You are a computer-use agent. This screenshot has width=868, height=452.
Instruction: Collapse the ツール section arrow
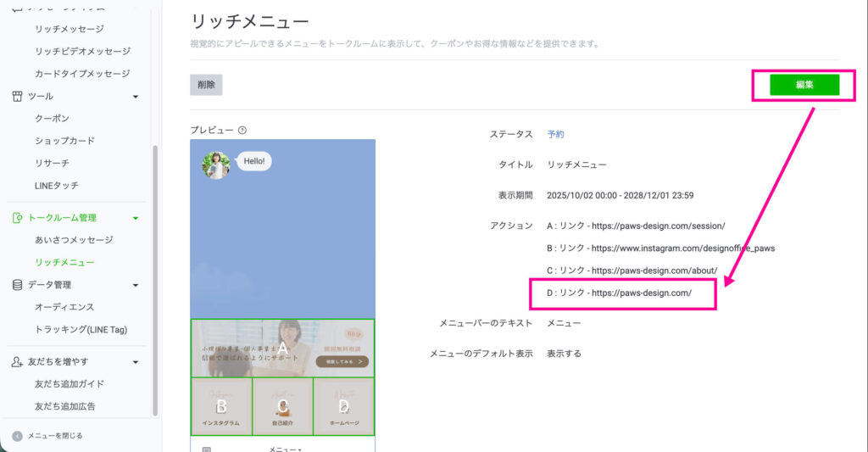[x=136, y=97]
